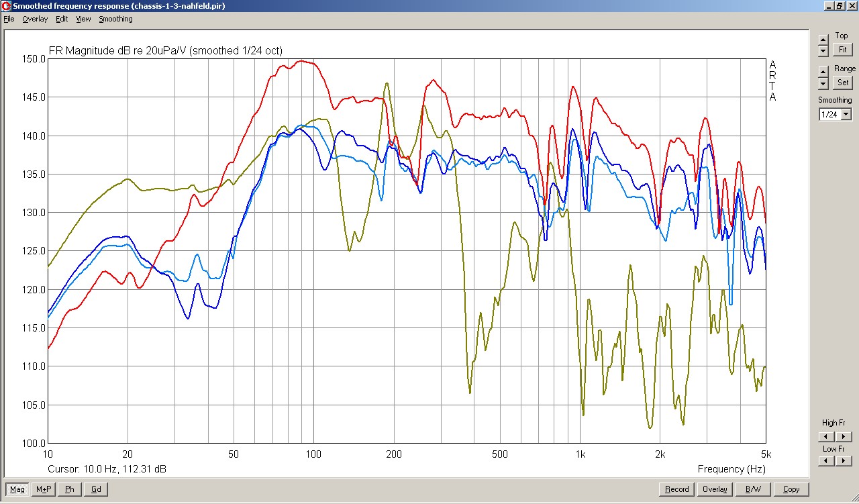Toggle the M+P magnitude and phase view
Viewport: 859px width, 504px height.
tap(44, 489)
